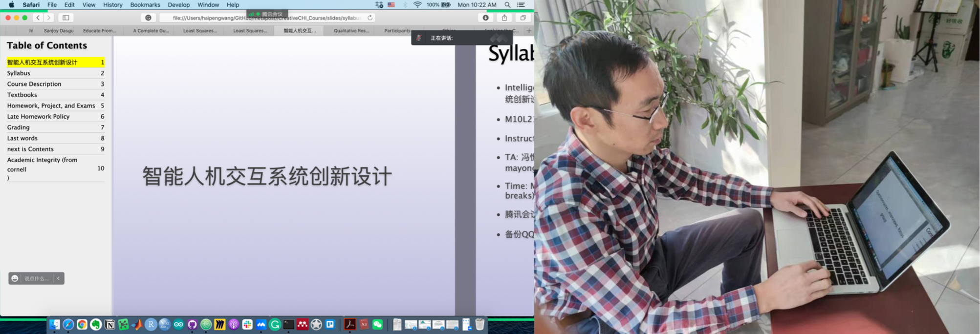Click the Share icon in toolbar
This screenshot has height=334, width=980.
click(504, 18)
